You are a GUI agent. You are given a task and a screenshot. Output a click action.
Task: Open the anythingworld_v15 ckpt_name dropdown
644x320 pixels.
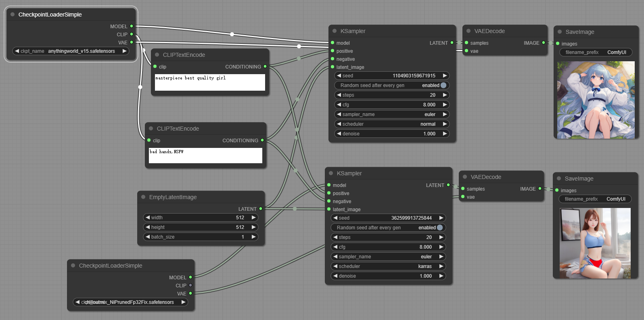[71, 51]
